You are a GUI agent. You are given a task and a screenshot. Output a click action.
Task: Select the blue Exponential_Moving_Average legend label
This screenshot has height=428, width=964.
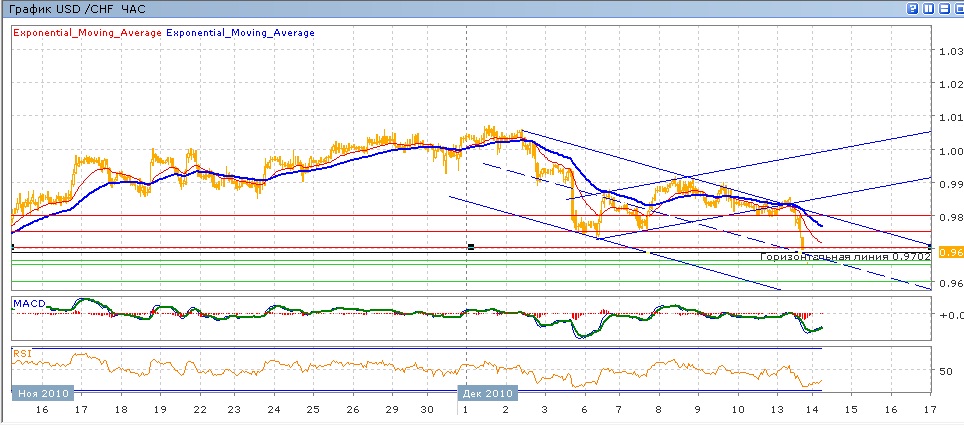[240, 33]
